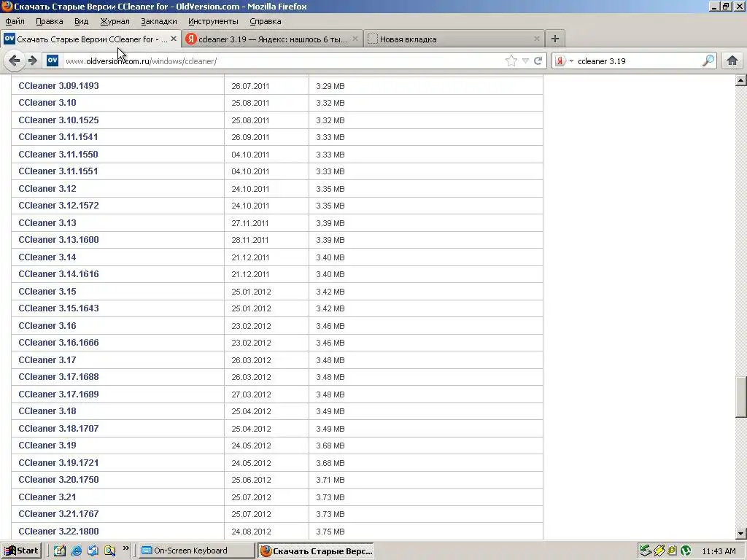This screenshot has height=560, width=747.
Task: Click the scrollbar down arrow
Action: 740,534
